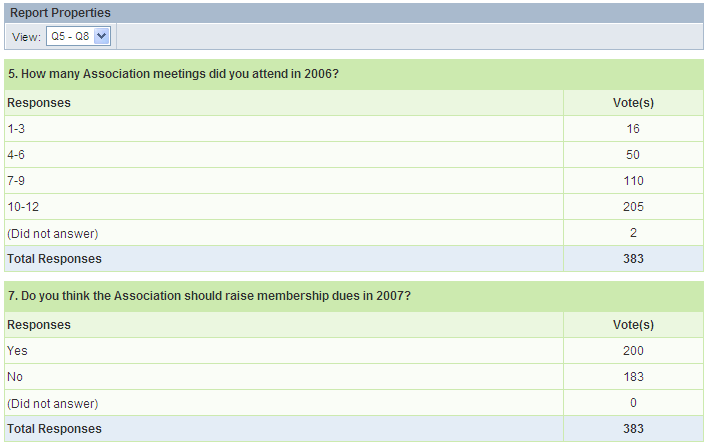
Task: Click the Responses column header under question 7
Action: tap(39, 325)
